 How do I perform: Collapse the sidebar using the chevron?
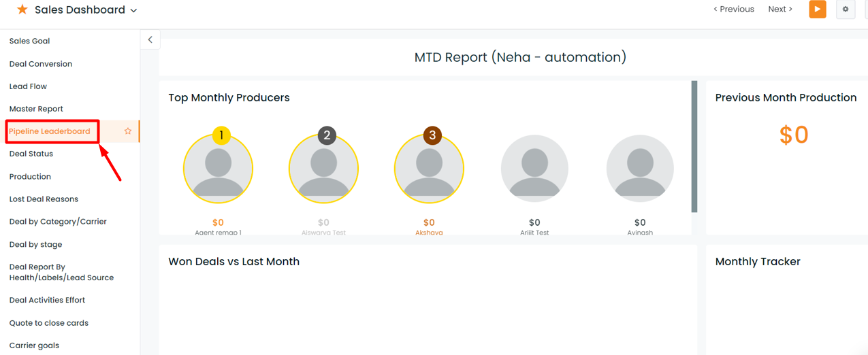(150, 40)
